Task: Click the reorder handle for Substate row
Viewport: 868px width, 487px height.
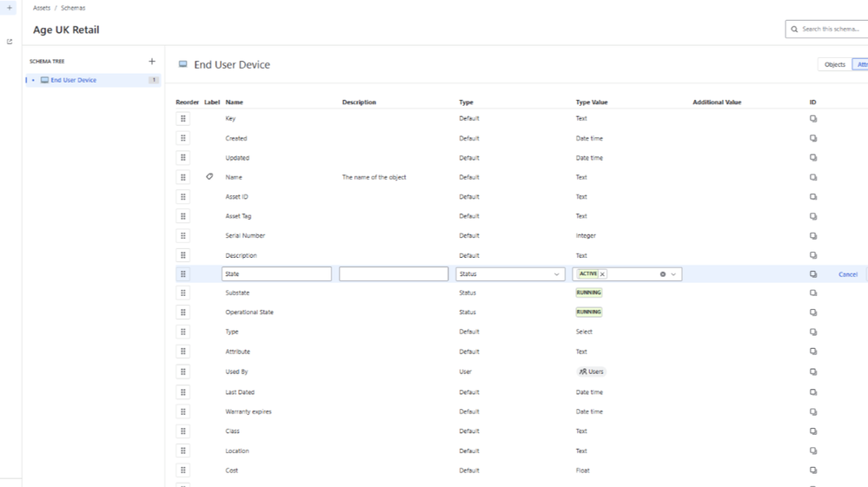Action: tap(183, 293)
